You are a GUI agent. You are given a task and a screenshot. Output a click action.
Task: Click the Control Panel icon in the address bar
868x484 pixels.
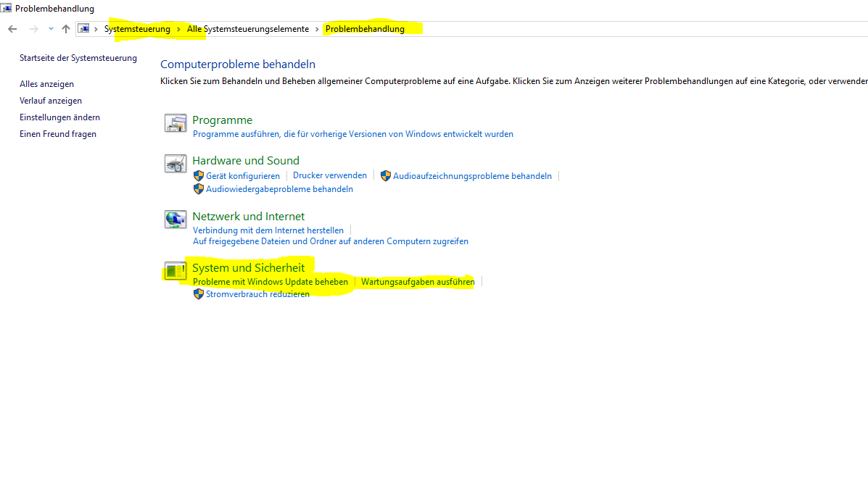pyautogui.click(x=83, y=29)
